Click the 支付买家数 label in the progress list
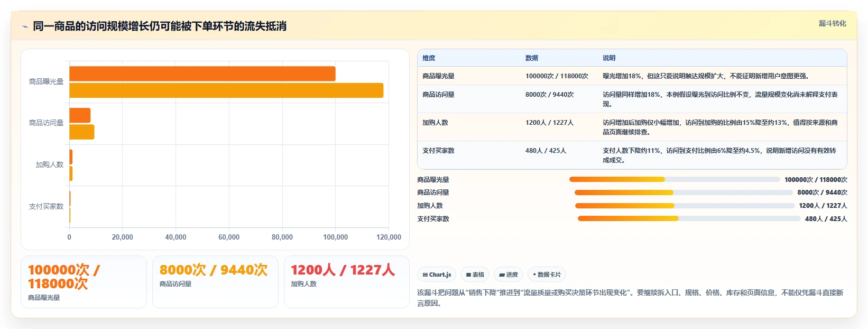The height and width of the screenshot is (329, 868). tap(433, 219)
